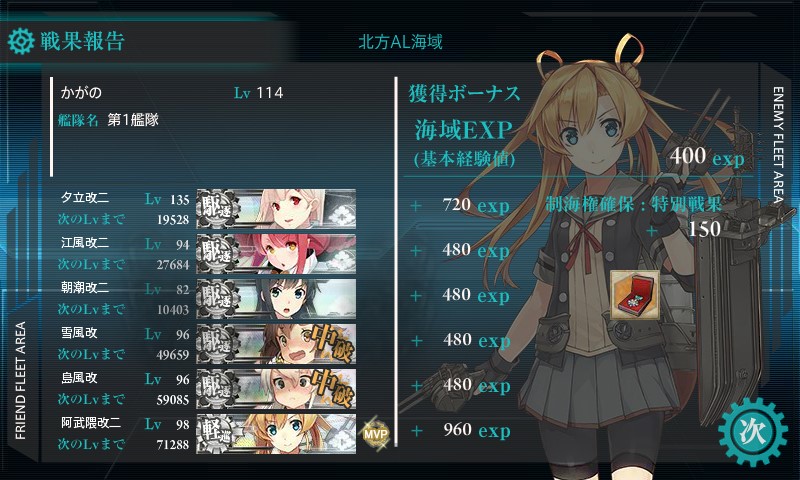Click the MVP medal badge
This screenshot has width=800, height=480.
(376, 435)
